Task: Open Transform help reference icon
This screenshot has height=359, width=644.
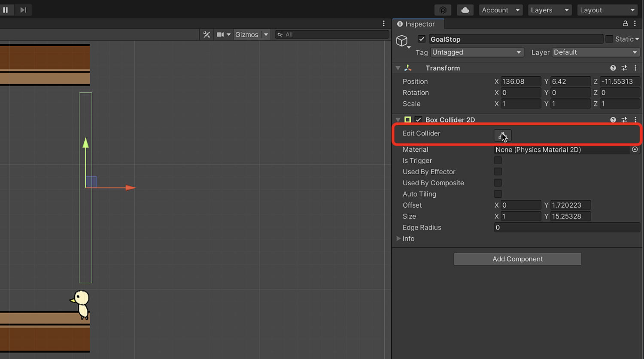Action: pos(613,68)
